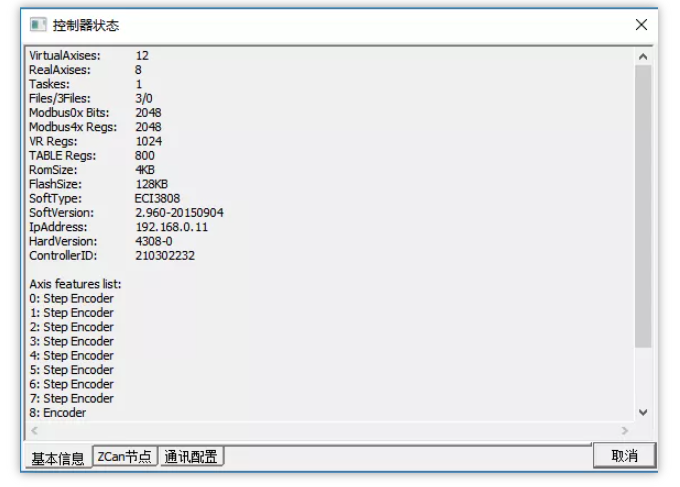
Task: Click the 取消 button
Action: 624,455
